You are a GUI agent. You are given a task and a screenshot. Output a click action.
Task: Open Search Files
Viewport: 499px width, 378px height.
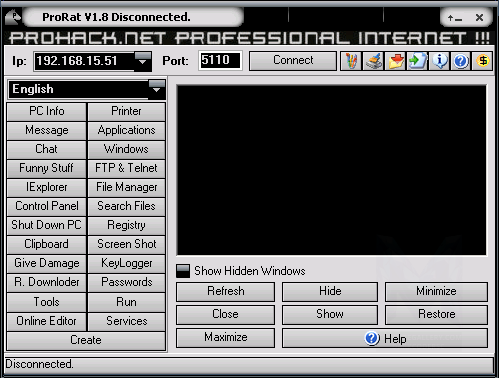pyautogui.click(x=126, y=206)
